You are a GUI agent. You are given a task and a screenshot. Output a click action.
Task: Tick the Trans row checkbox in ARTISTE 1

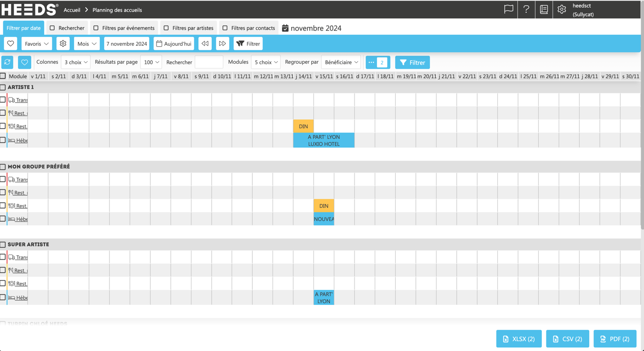pyautogui.click(x=3, y=99)
